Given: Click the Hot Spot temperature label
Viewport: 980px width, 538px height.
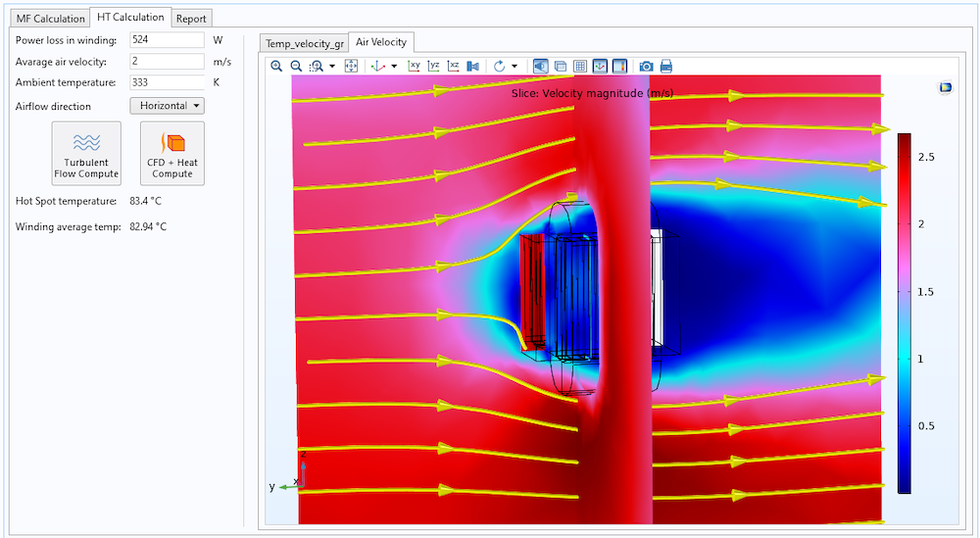Looking at the screenshot, I should pos(67,201).
